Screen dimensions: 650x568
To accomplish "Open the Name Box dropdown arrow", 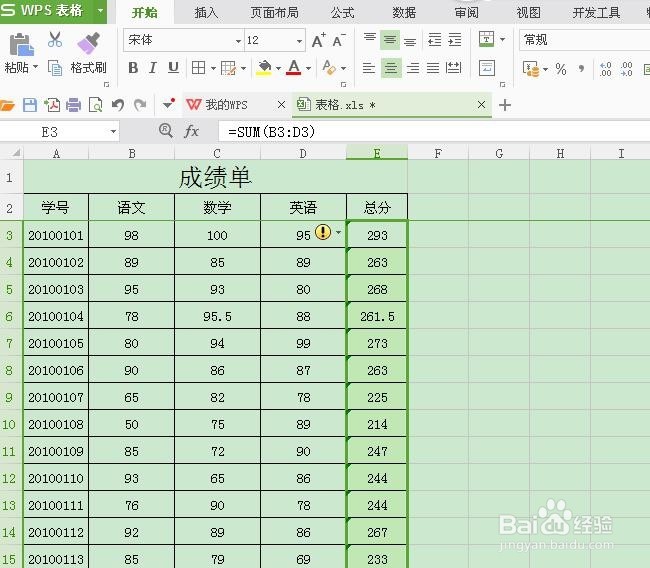I will pos(113,132).
